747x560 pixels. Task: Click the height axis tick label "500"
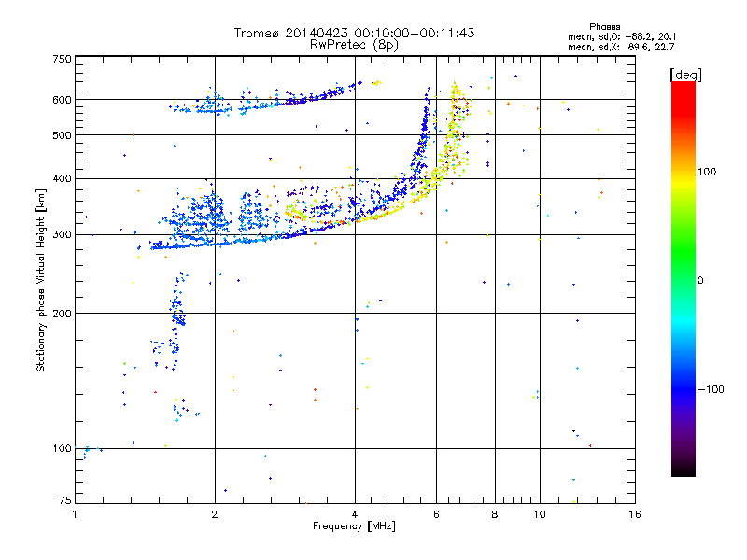pyautogui.click(x=62, y=135)
